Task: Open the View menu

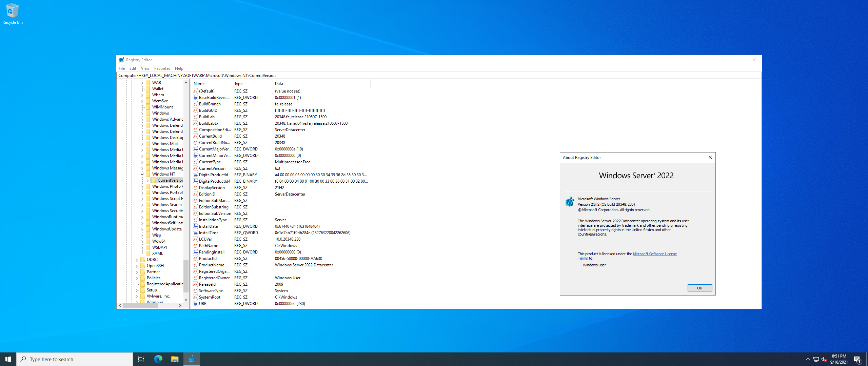Action: [x=145, y=68]
